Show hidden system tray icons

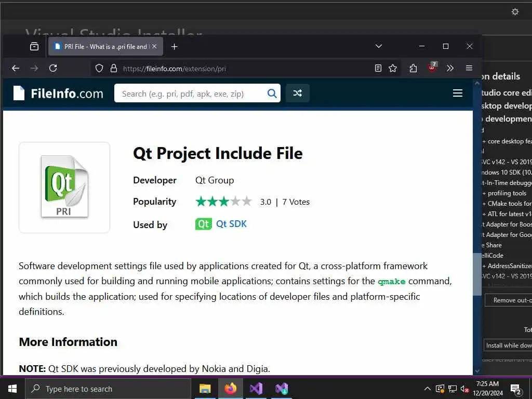point(428,389)
